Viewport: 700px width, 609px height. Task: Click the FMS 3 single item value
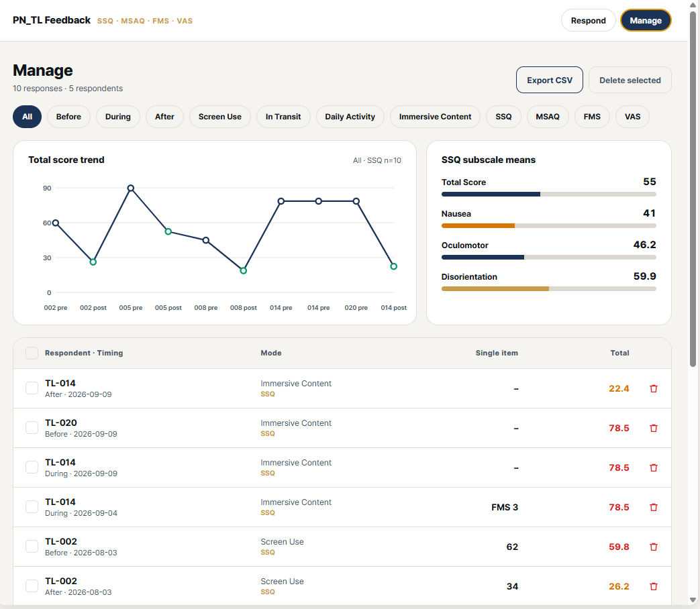505,507
